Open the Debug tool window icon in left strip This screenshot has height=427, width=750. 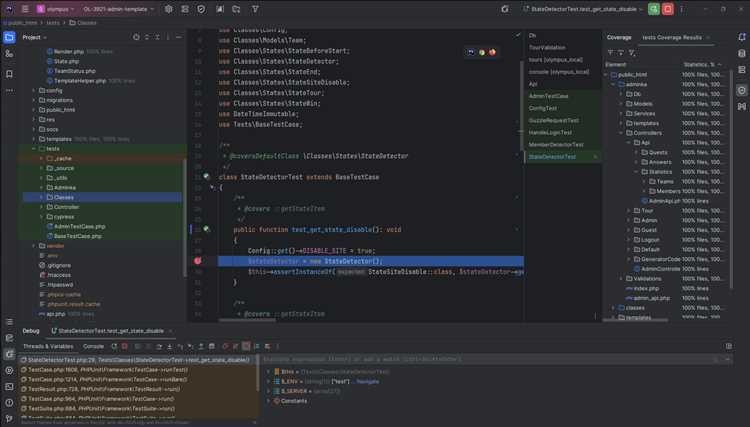coord(9,354)
